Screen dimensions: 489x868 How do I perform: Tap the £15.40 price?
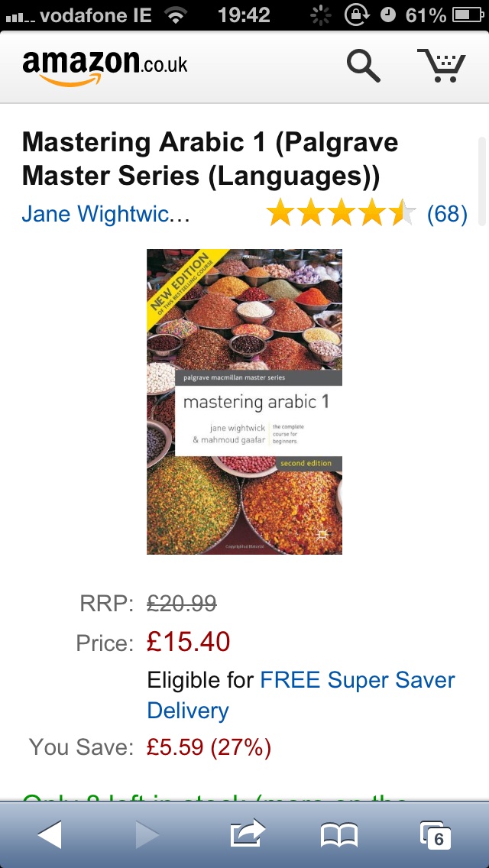click(x=188, y=642)
